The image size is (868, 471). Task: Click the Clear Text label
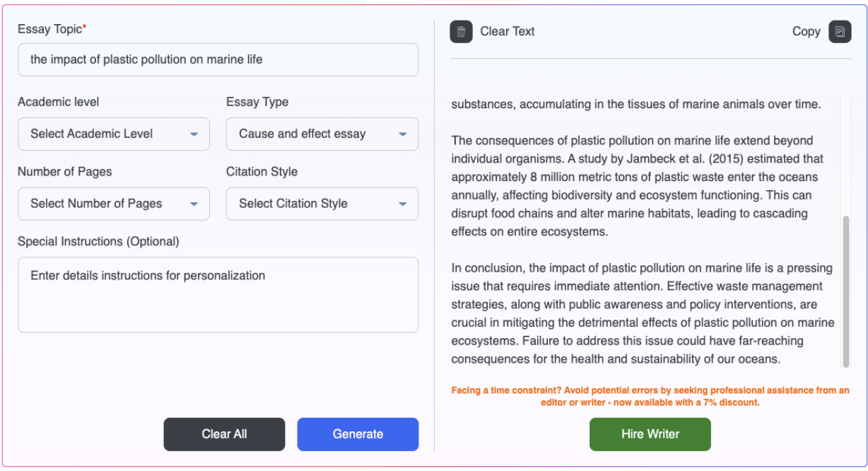pos(508,31)
